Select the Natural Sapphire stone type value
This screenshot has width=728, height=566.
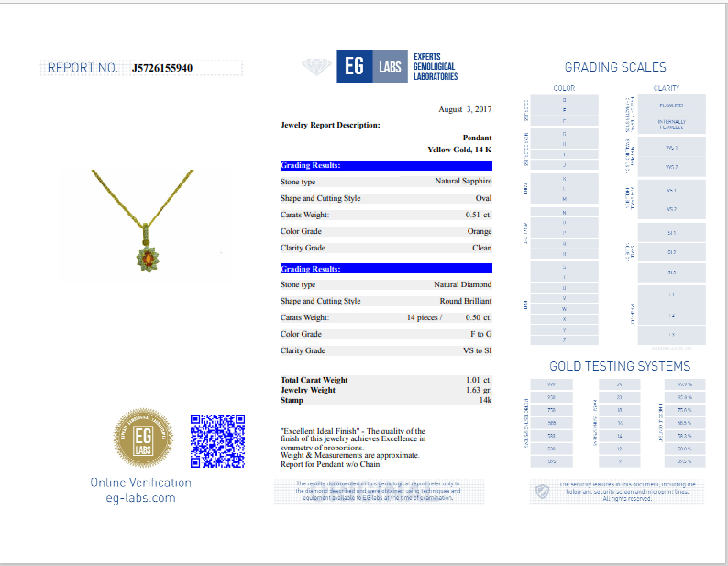(463, 182)
